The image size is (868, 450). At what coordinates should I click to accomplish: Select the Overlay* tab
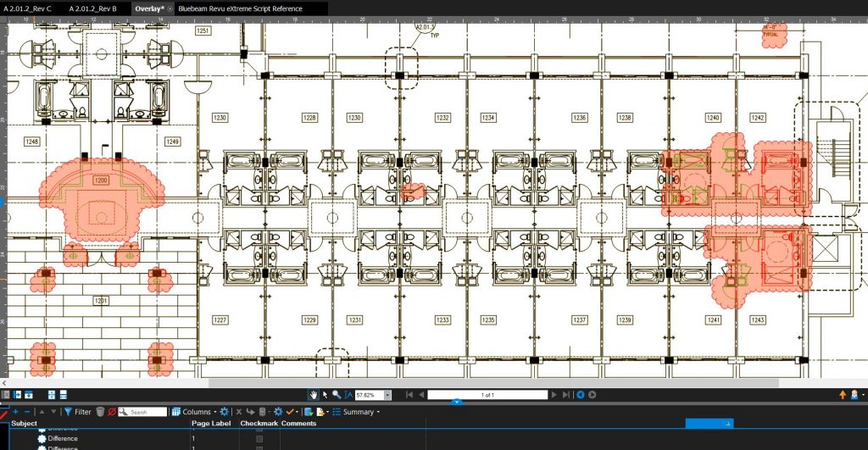pyautogui.click(x=149, y=8)
